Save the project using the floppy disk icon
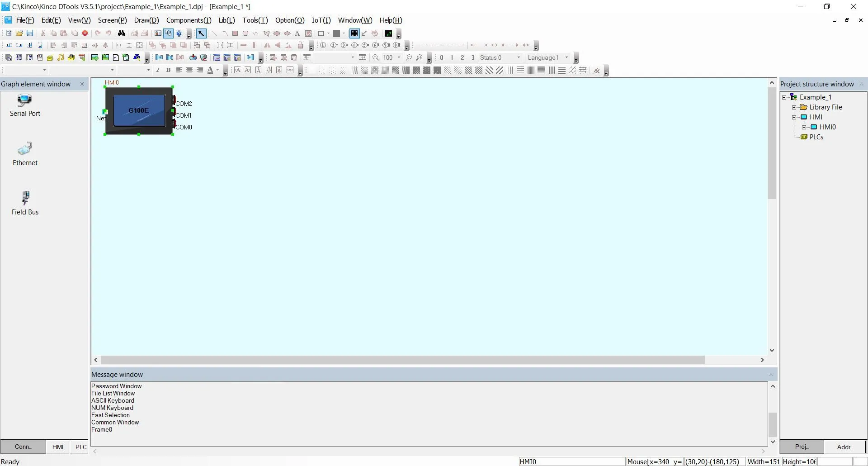This screenshot has width=868, height=466. (x=30, y=33)
